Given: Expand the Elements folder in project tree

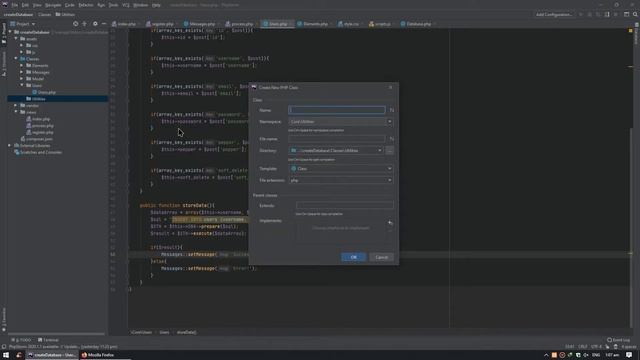Looking at the screenshot, I should pos(22,65).
